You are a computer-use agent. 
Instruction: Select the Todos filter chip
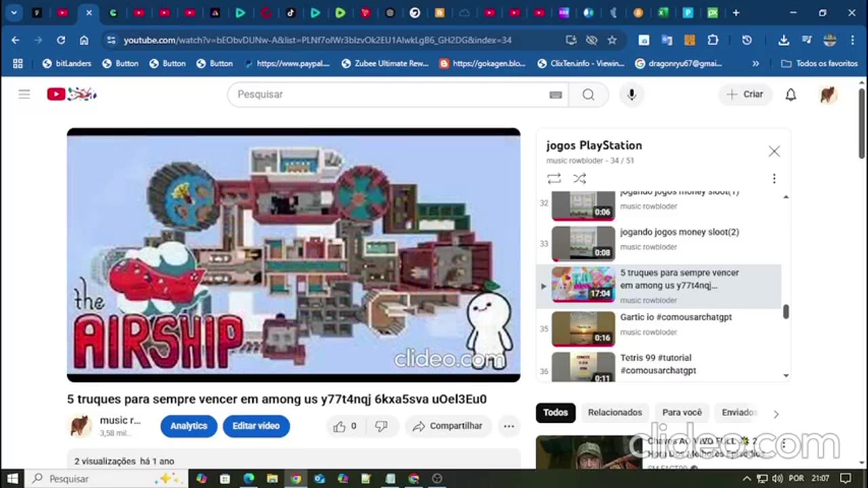pyautogui.click(x=555, y=412)
